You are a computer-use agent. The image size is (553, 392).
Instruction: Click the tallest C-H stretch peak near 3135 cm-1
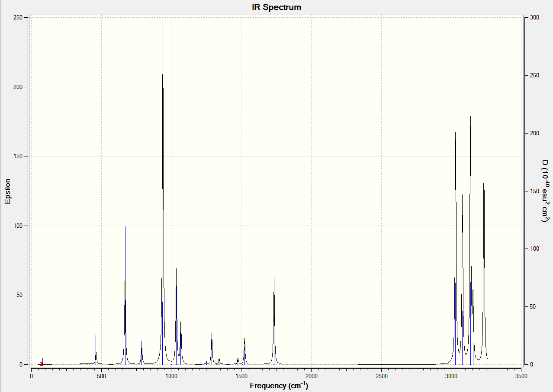click(470, 240)
